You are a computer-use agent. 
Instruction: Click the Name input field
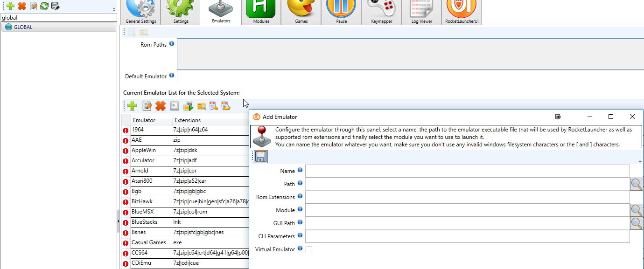tap(467, 171)
